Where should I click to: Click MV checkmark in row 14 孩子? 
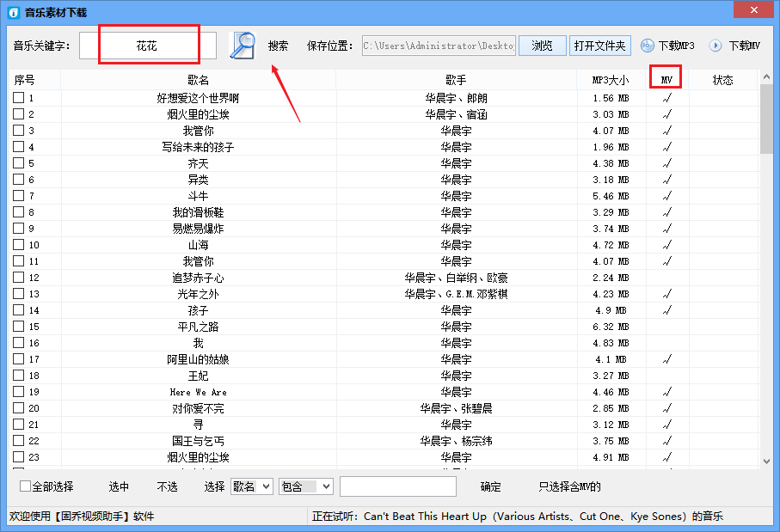(x=667, y=310)
